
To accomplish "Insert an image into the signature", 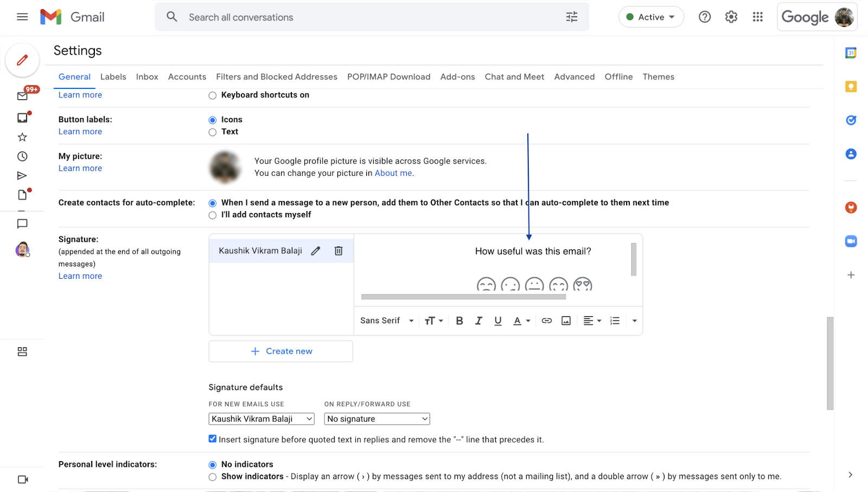I will 566,321.
